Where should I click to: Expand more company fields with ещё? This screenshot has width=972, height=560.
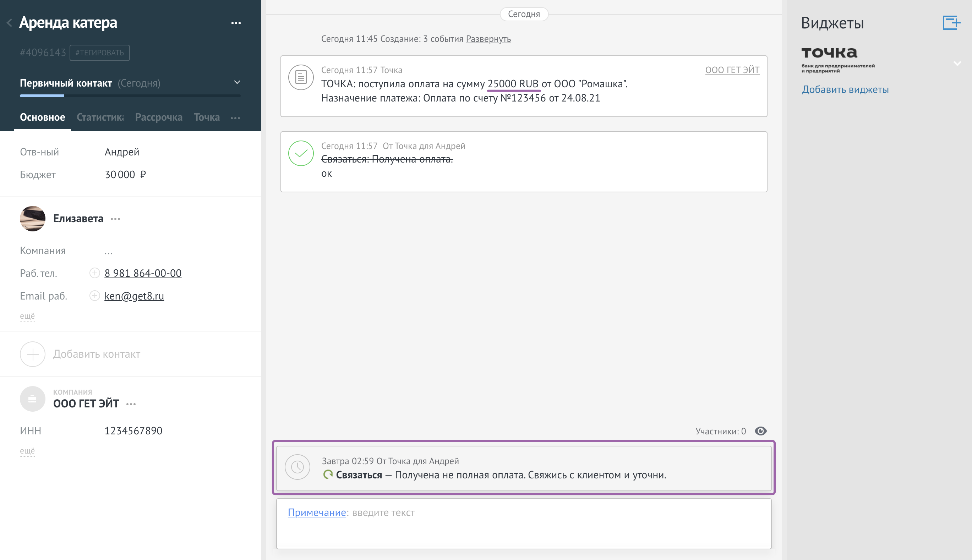[x=27, y=451]
